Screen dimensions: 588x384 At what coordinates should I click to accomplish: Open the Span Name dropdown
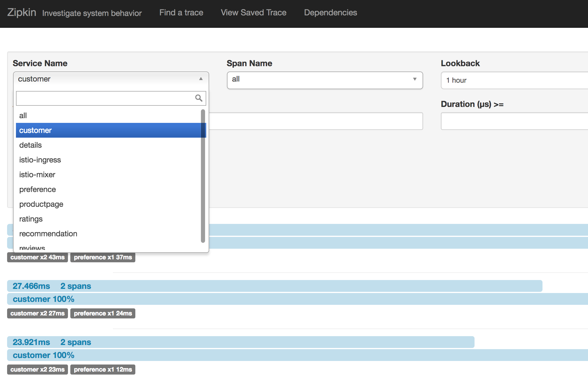(325, 80)
